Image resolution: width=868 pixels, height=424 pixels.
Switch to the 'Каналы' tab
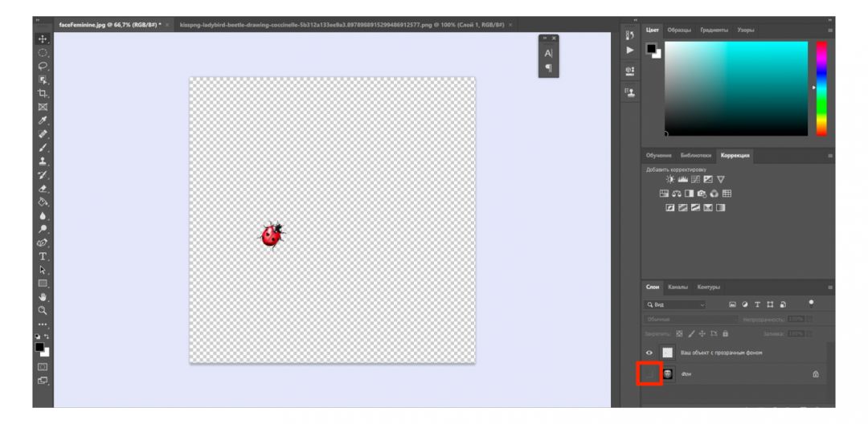pos(678,287)
